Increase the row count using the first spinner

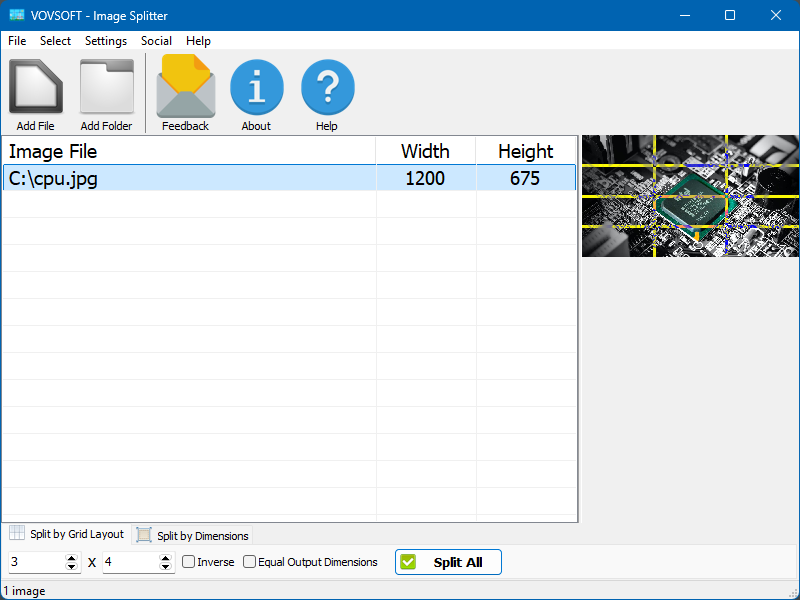71,557
